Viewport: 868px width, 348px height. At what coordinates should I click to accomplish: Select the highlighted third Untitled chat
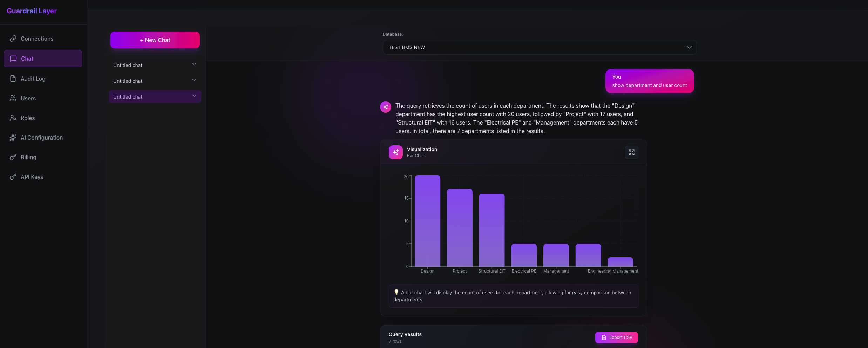155,97
